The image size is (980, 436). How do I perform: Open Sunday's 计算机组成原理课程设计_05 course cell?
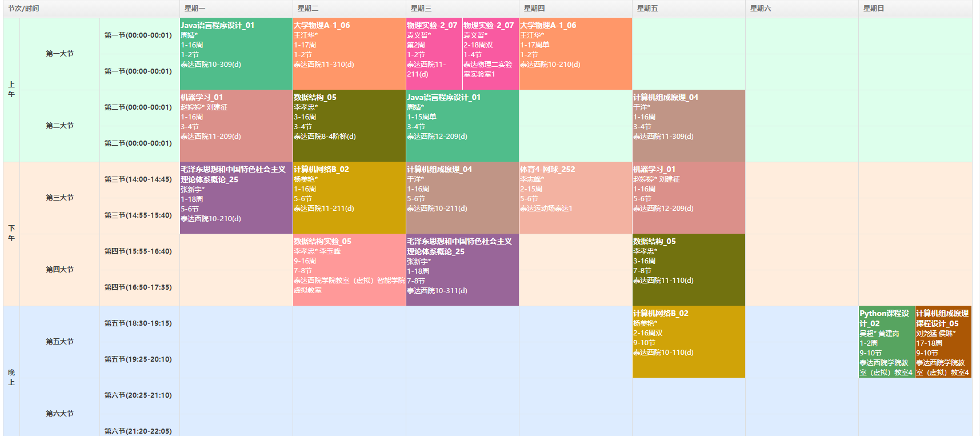tap(943, 342)
